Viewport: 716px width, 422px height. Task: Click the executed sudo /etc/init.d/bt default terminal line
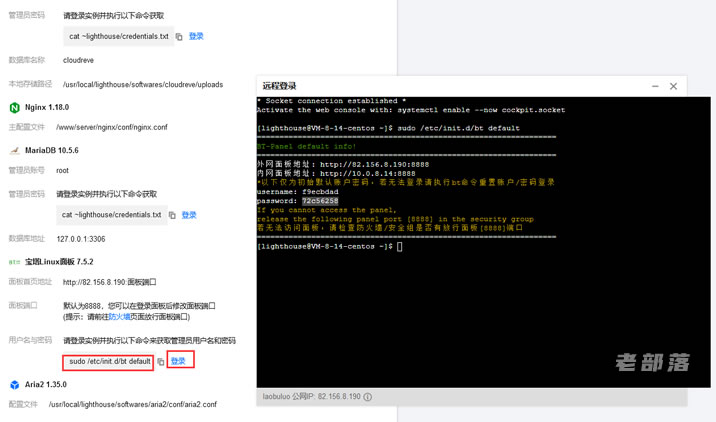point(388,128)
